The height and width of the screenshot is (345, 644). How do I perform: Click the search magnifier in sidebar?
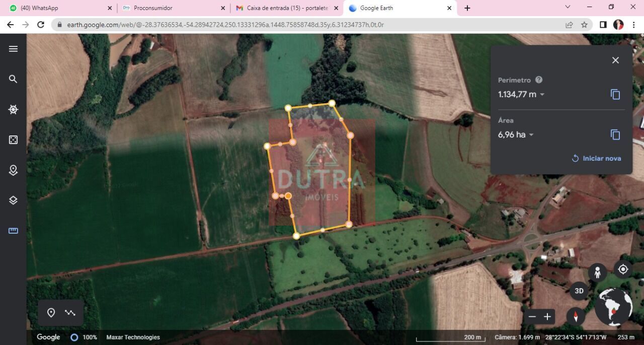tap(13, 79)
